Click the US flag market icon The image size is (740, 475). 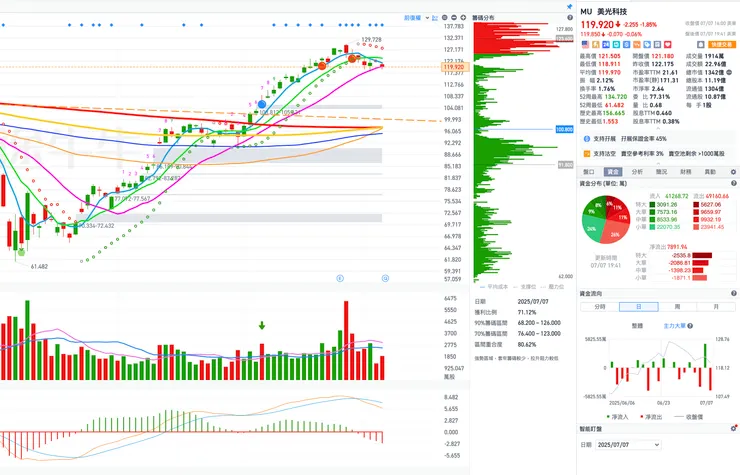pos(585,44)
